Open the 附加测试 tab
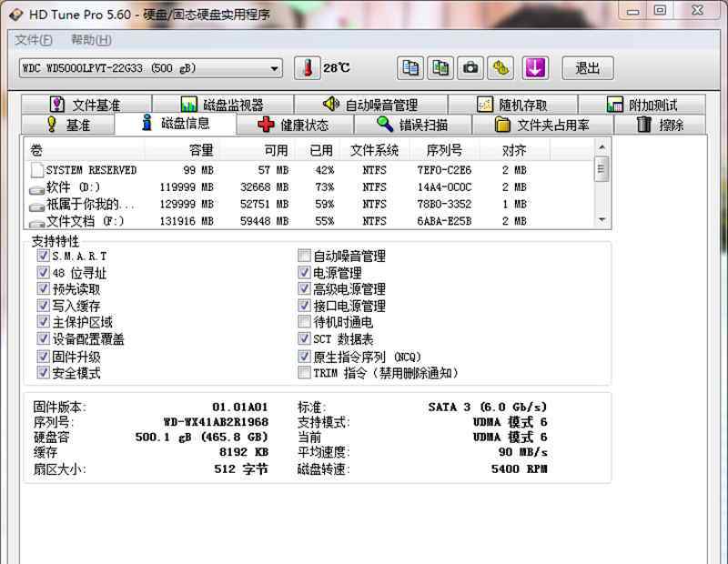This screenshot has width=728, height=564. pos(642,105)
